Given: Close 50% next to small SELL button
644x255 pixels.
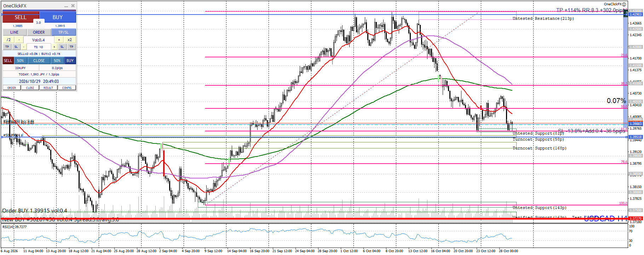Looking at the screenshot, I should point(21,61).
